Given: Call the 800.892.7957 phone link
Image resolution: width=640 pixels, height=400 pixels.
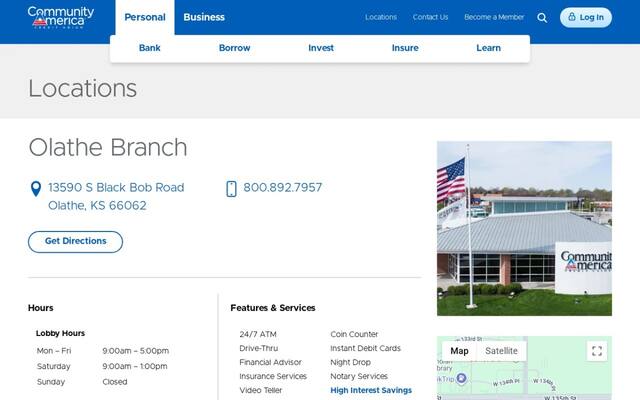Looking at the screenshot, I should tap(282, 188).
